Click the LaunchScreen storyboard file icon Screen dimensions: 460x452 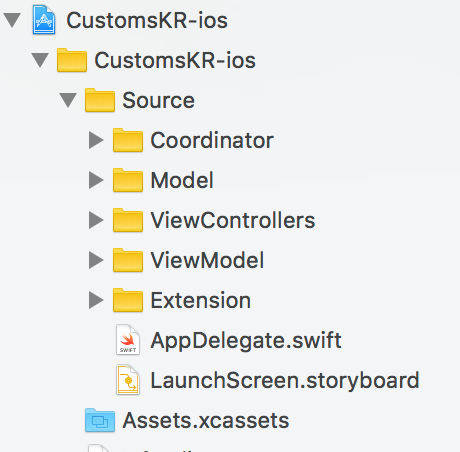128,380
